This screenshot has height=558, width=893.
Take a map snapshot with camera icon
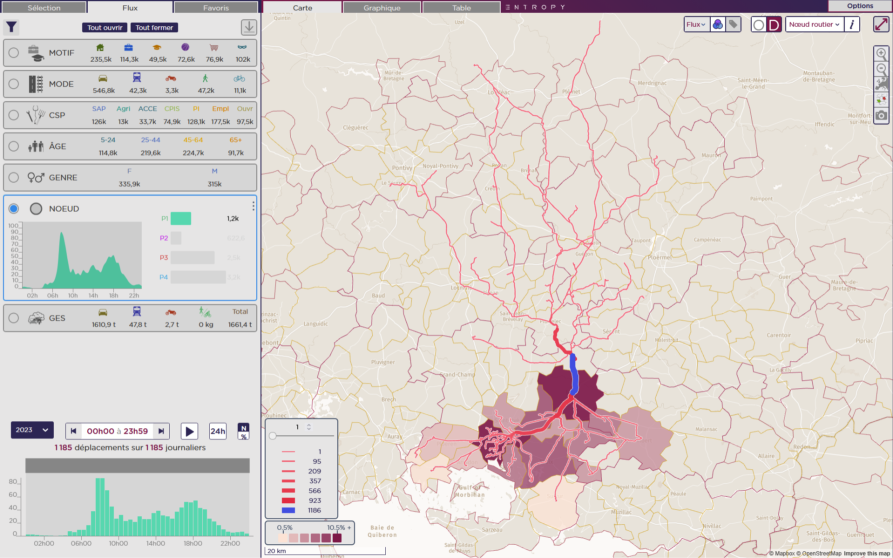click(881, 116)
